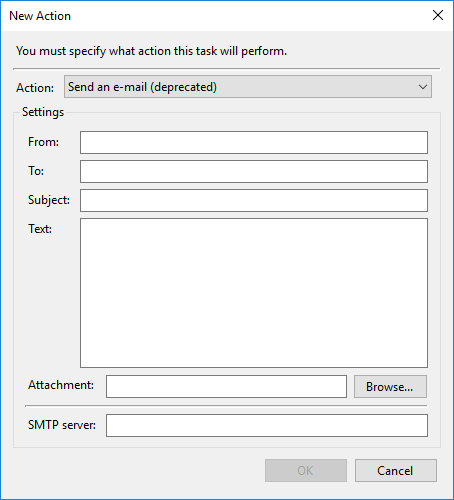The image size is (454, 500).
Task: Focus the From input field
Action: tap(254, 142)
